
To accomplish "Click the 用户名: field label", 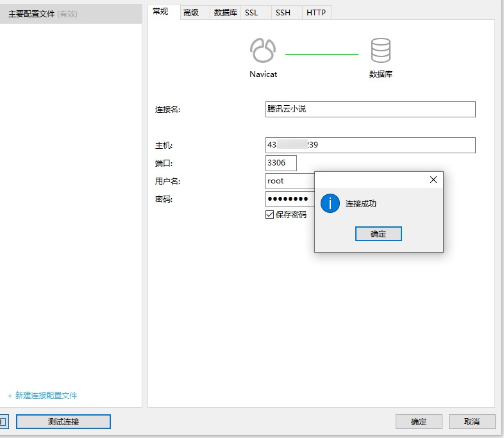I will 168,181.
